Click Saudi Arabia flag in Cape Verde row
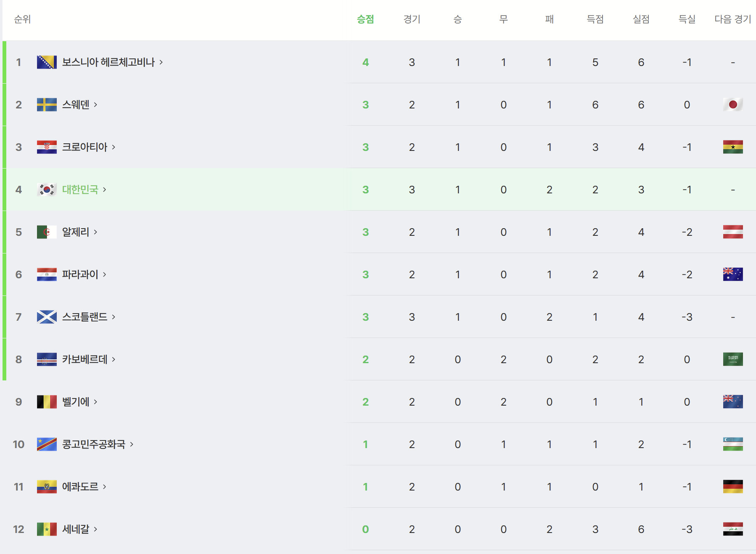Viewport: 756px width, 554px height. pos(733,359)
